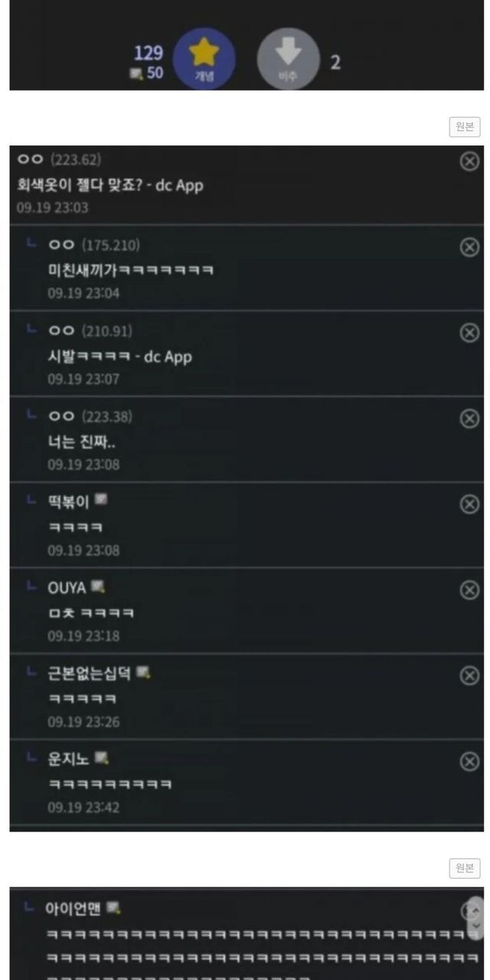Open the lower 원본 original image button
Viewport: 490px width, 980px height.
tap(465, 867)
